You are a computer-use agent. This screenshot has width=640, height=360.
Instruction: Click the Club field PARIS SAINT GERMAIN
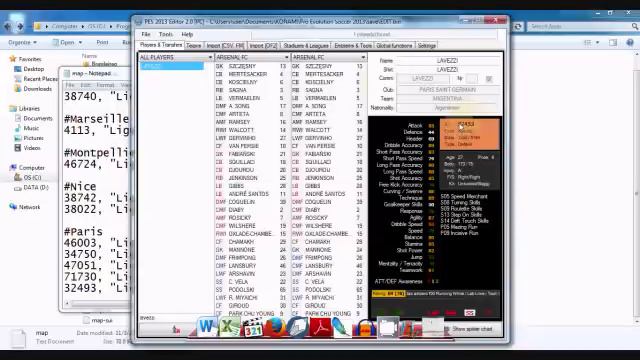[447, 89]
